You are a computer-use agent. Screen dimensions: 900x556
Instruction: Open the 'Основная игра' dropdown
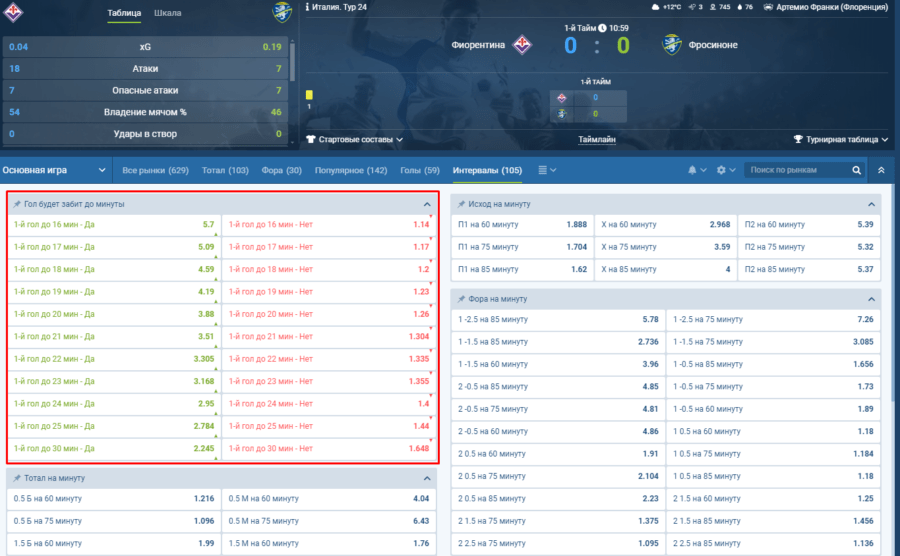click(47, 170)
